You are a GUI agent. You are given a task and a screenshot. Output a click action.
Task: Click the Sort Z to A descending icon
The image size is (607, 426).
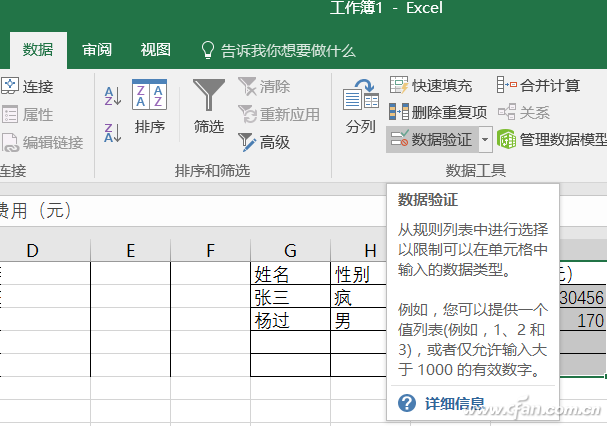coord(113,130)
